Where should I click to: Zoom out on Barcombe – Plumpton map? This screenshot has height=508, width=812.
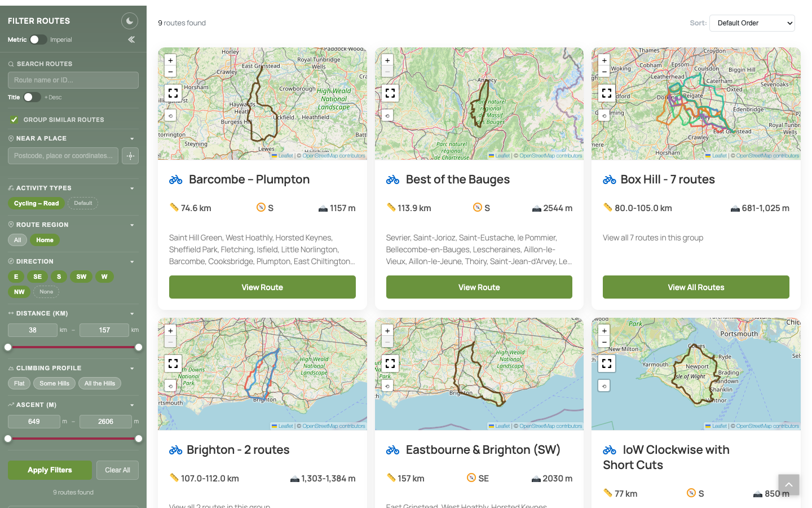click(x=170, y=72)
